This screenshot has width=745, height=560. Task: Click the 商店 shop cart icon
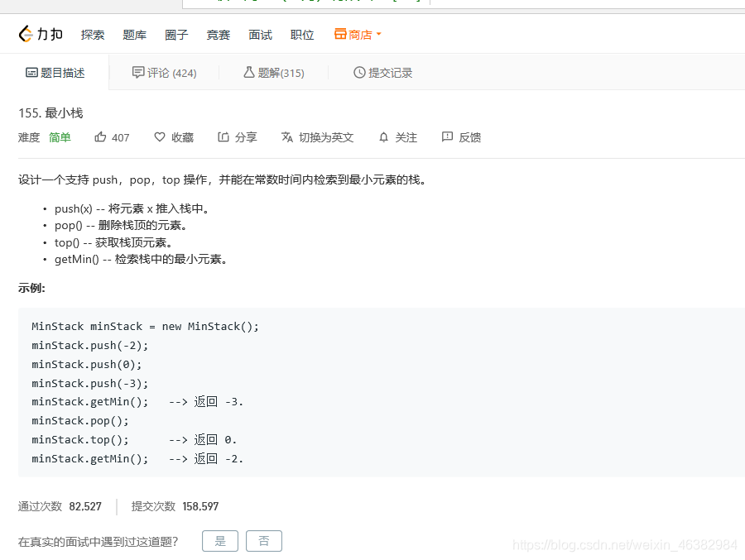339,34
